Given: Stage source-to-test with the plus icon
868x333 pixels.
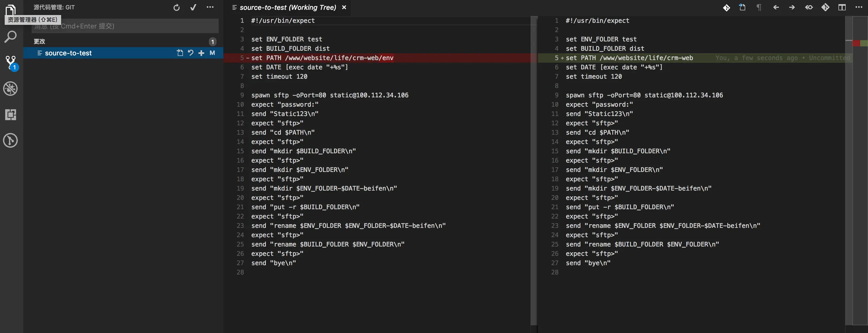Looking at the screenshot, I should point(201,53).
